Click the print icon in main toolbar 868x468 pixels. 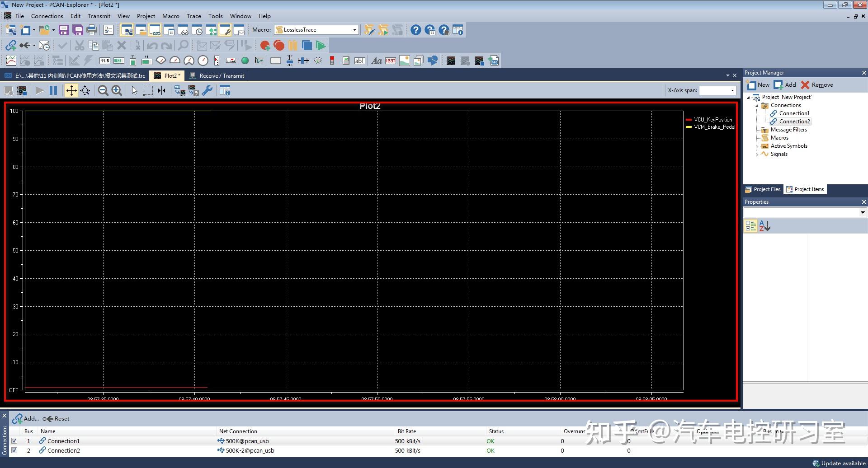[x=92, y=30]
